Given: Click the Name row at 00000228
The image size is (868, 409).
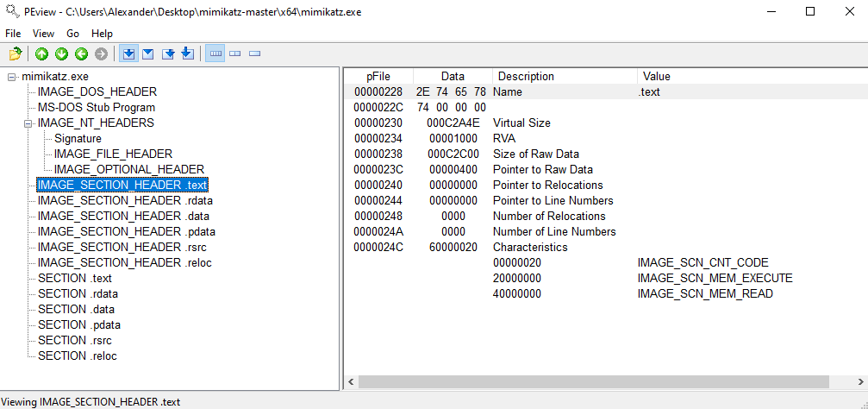Looking at the screenshot, I should (x=606, y=92).
